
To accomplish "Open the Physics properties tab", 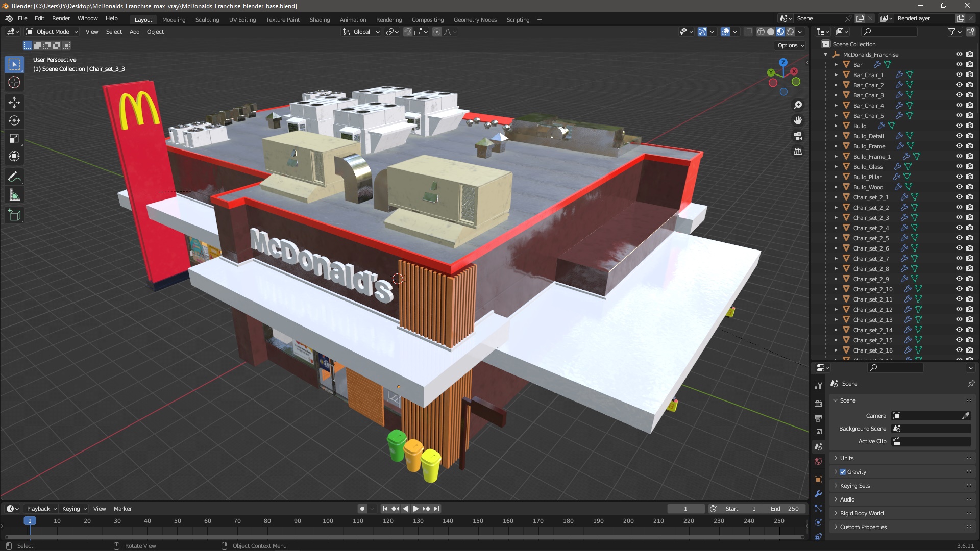I will [818, 522].
